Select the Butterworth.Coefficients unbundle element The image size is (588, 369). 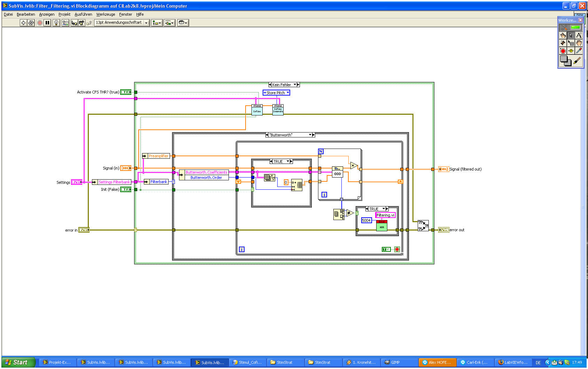coord(206,172)
